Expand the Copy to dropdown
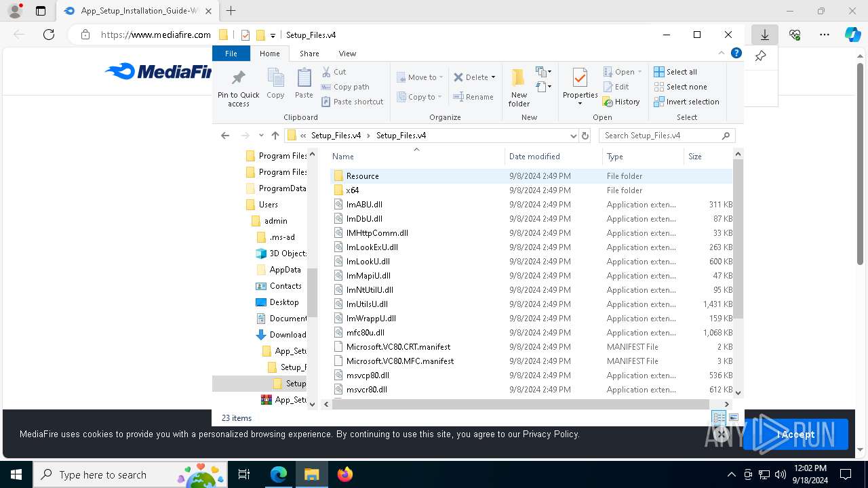This screenshot has height=488, width=868. [441, 97]
